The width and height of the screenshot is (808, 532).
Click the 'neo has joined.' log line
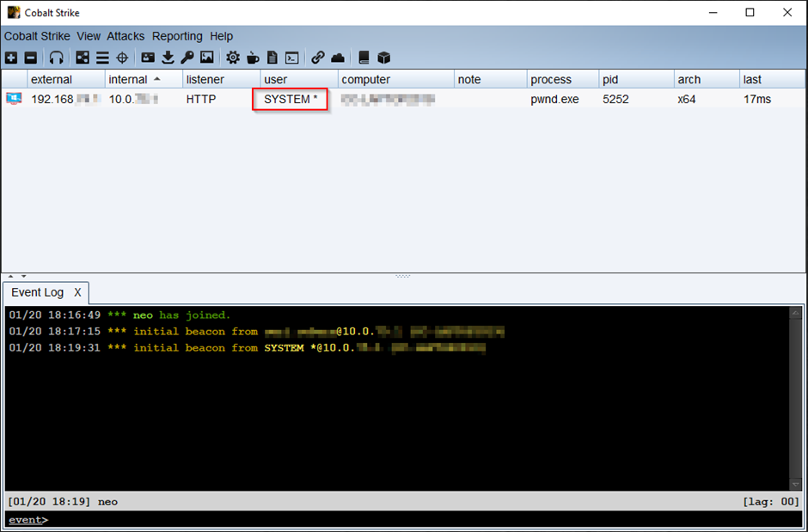(119, 315)
